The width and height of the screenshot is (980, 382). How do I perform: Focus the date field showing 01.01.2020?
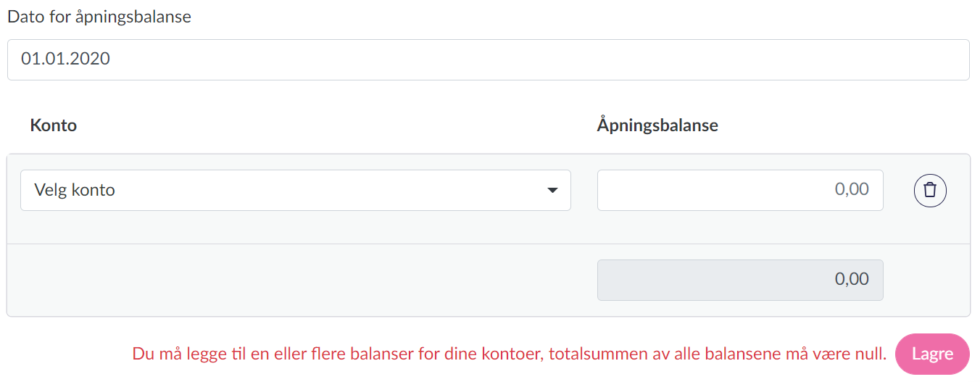tap(488, 59)
